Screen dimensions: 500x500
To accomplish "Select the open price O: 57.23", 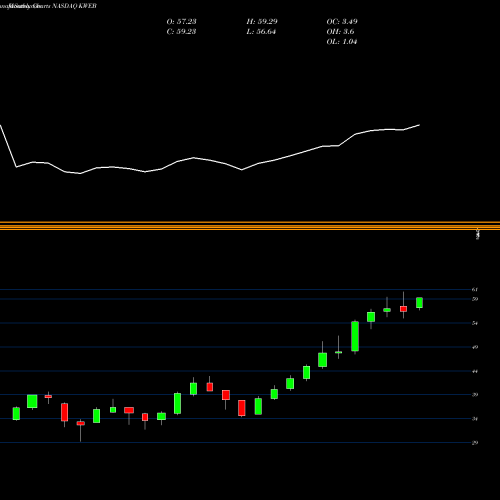I will (181, 22).
